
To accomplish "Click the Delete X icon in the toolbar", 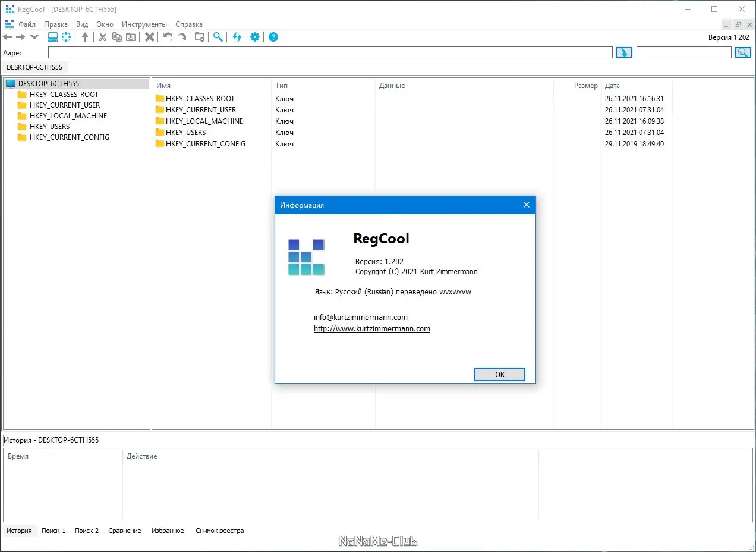I will coord(150,37).
